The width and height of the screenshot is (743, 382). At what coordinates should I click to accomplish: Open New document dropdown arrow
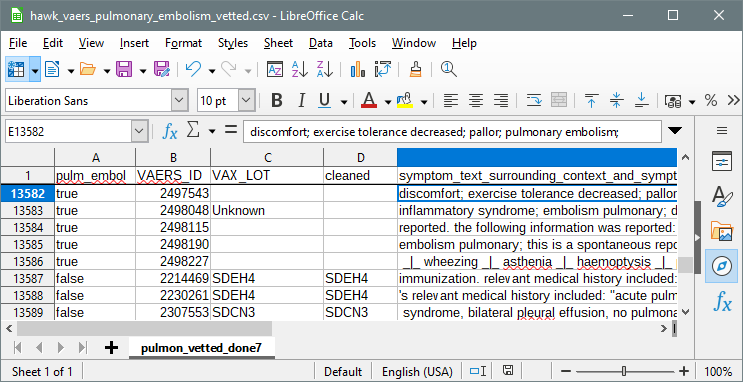pos(35,70)
